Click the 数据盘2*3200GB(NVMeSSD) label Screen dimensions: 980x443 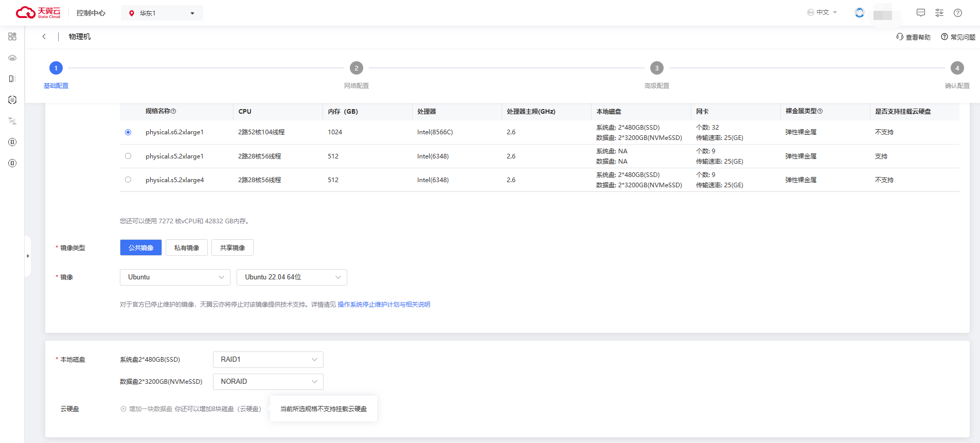point(161,382)
